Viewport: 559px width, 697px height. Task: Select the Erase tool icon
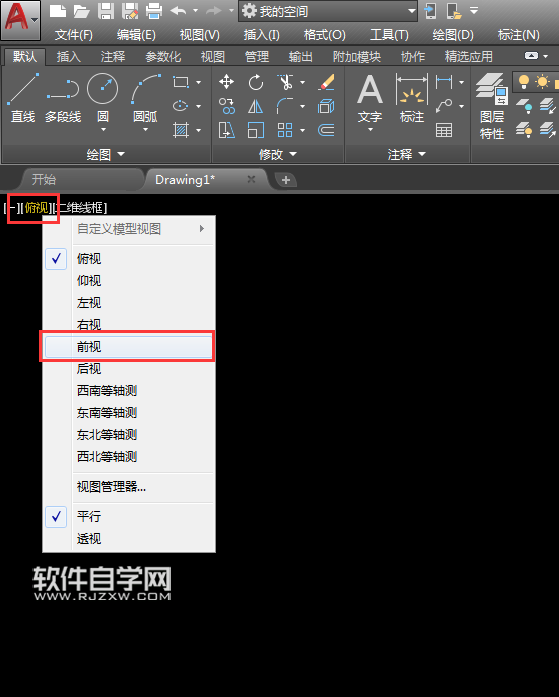pos(327,82)
